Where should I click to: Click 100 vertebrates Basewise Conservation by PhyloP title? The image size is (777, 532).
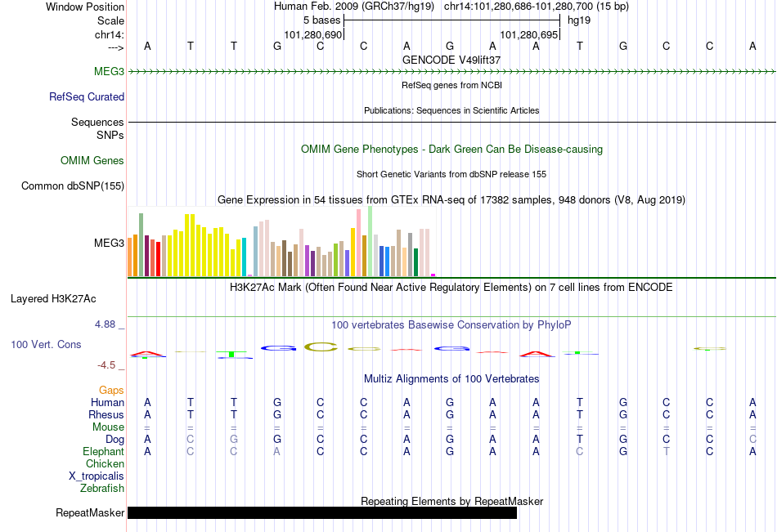click(451, 325)
